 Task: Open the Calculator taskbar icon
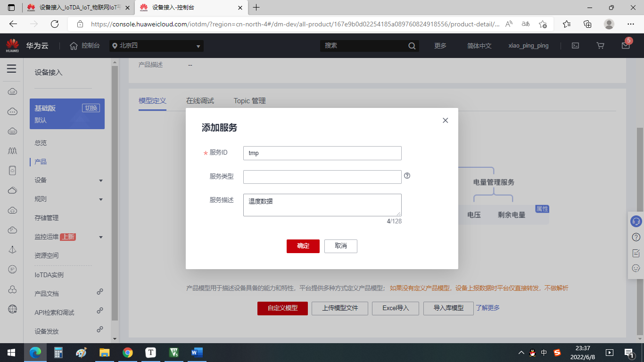(58, 352)
